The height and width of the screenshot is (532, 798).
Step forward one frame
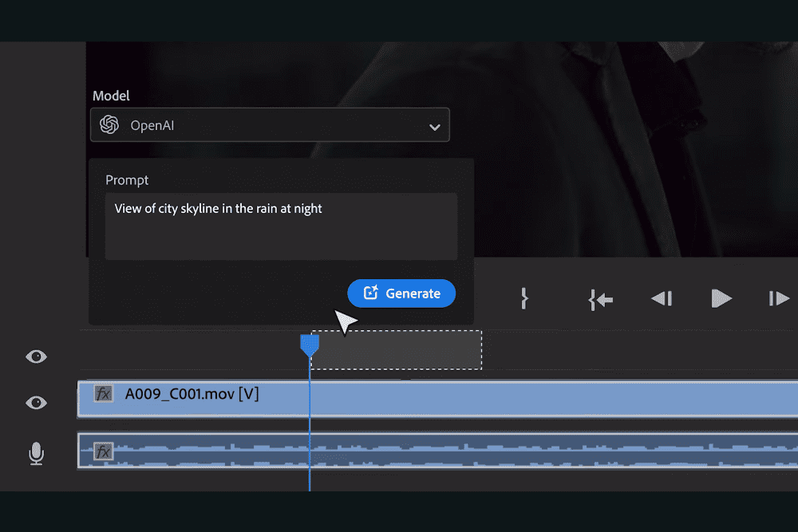(779, 298)
